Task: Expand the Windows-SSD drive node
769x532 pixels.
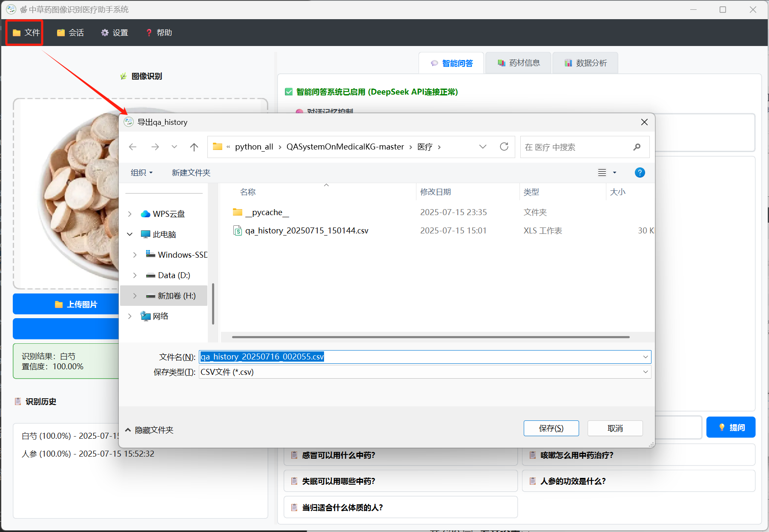Action: pyautogui.click(x=135, y=255)
